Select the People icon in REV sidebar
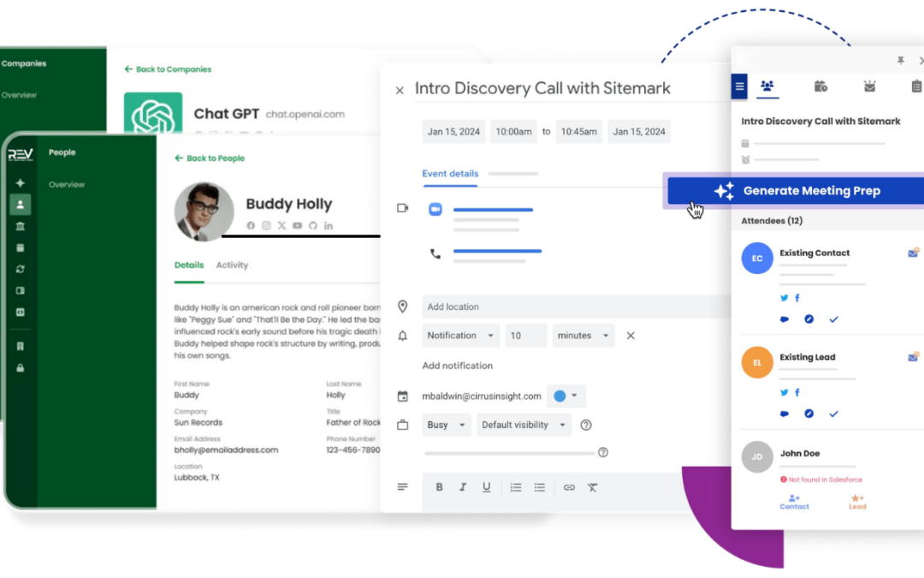924x578 pixels. [x=20, y=205]
